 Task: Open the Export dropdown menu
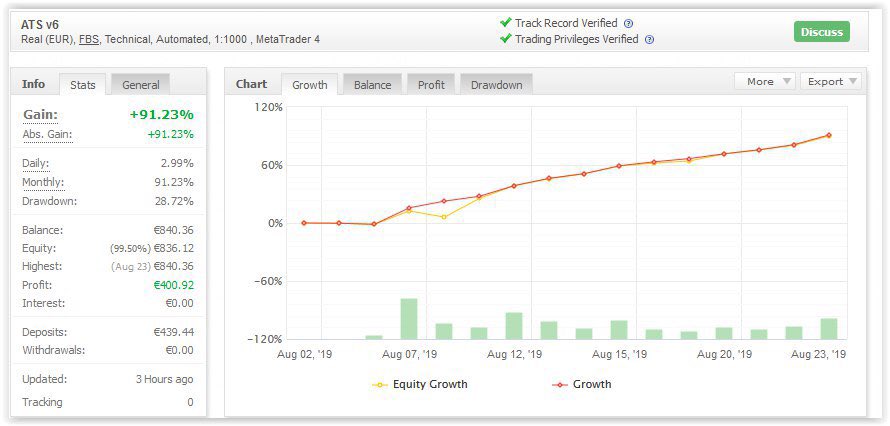831,81
